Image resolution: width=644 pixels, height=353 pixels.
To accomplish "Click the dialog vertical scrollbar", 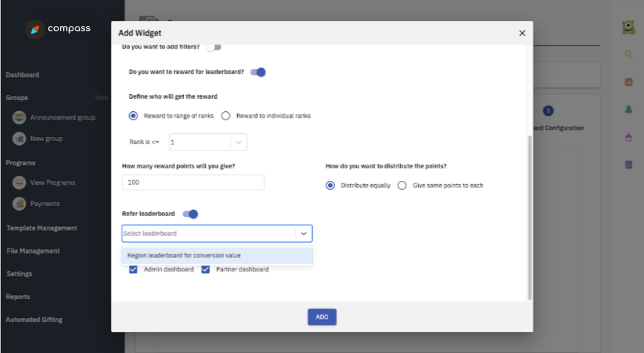I will pos(529,218).
